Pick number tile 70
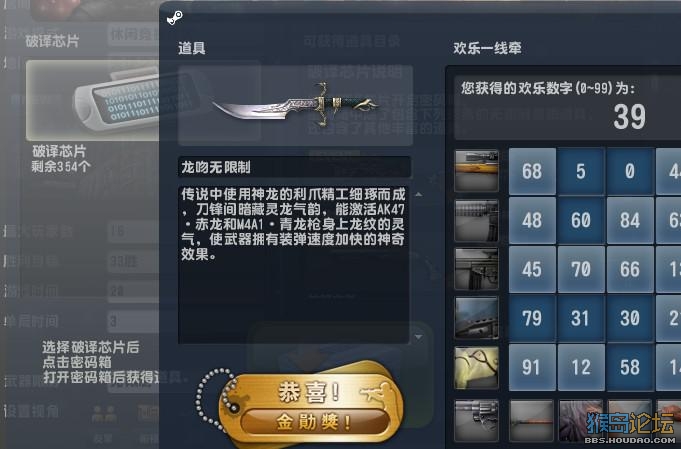681x449 pixels. coord(581,269)
